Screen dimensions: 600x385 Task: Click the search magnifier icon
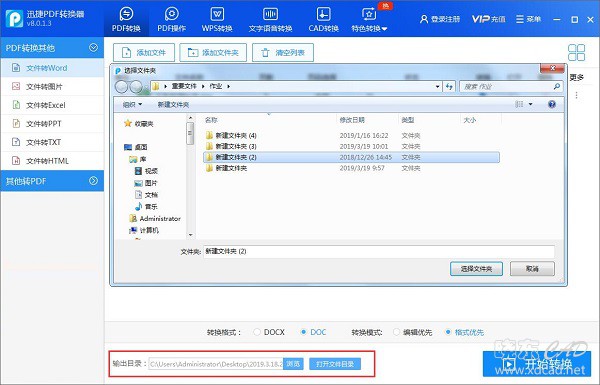[x=557, y=86]
